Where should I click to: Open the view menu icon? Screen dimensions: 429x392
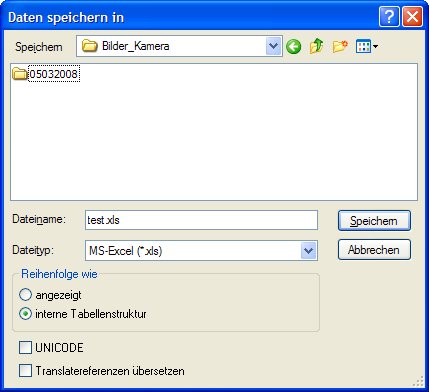pyautogui.click(x=367, y=47)
